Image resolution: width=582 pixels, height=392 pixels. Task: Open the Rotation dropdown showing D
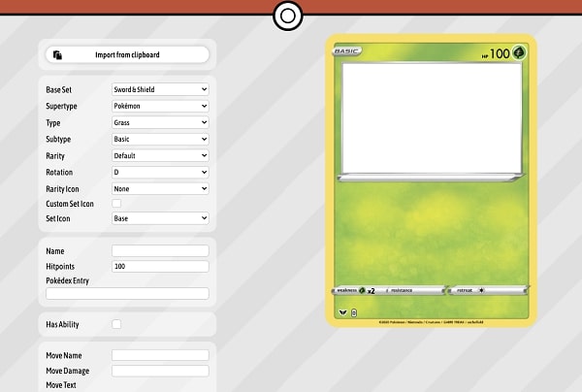point(160,173)
